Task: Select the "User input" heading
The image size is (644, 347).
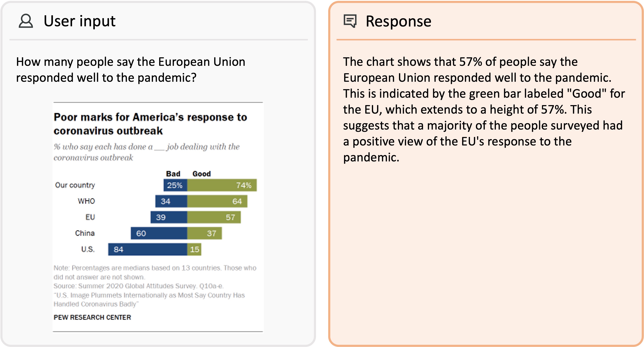Action: click(x=79, y=21)
